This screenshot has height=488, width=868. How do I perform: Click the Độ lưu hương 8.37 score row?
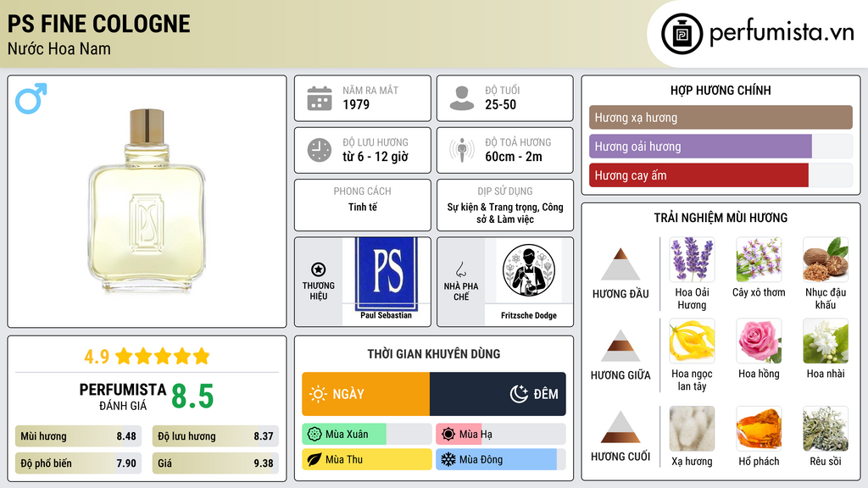pos(215,436)
